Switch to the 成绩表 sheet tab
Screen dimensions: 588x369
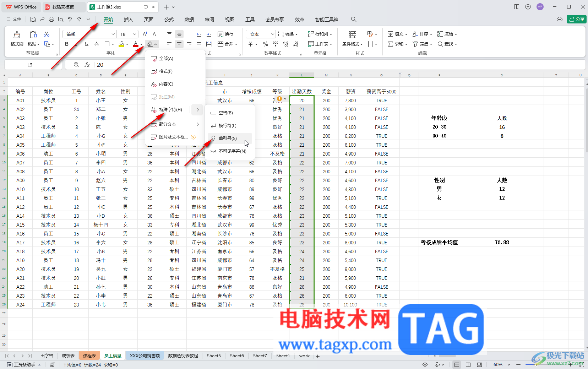[68, 356]
